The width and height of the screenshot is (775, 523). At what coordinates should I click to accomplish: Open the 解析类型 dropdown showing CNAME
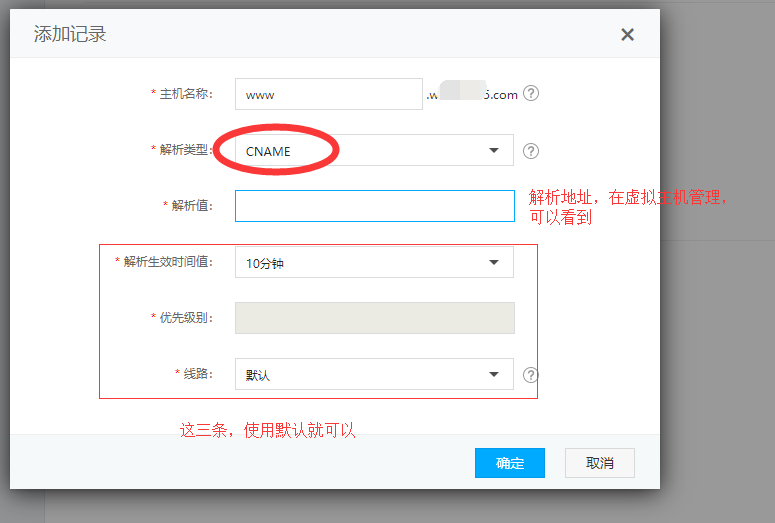(x=374, y=151)
